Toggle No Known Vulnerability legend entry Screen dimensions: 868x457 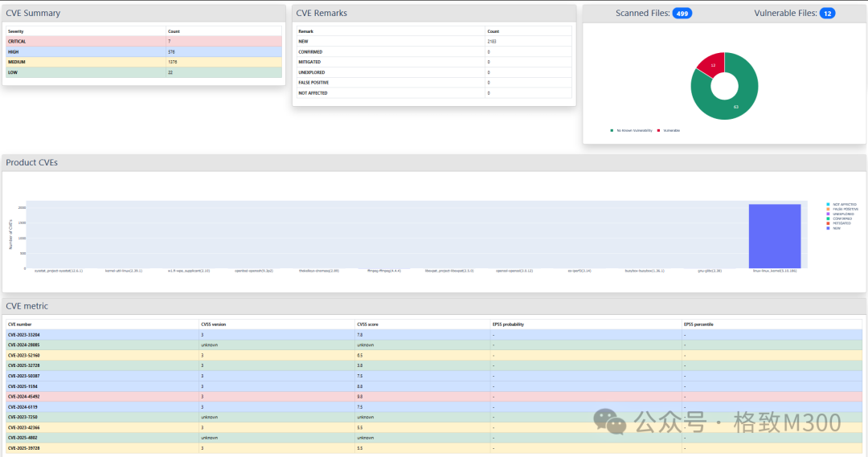(x=631, y=131)
